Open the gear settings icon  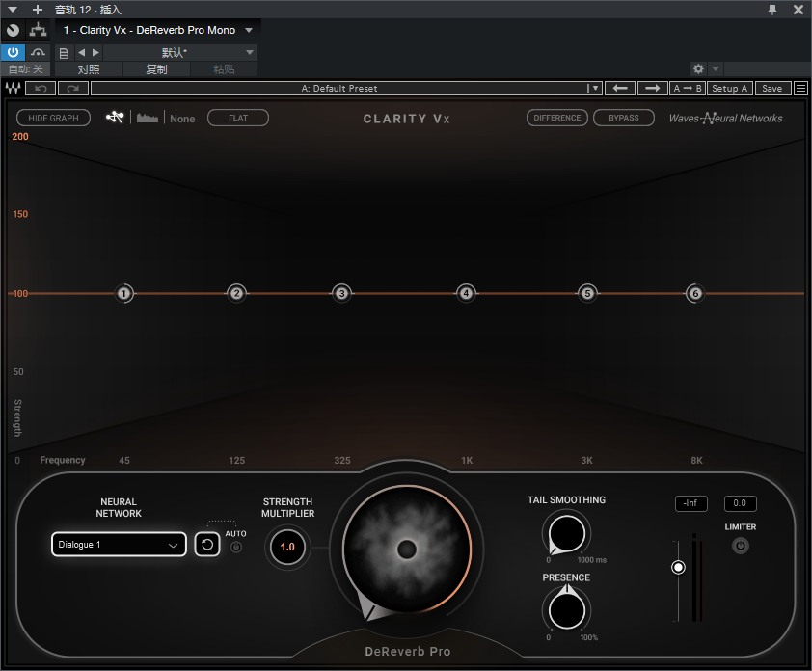(x=698, y=68)
